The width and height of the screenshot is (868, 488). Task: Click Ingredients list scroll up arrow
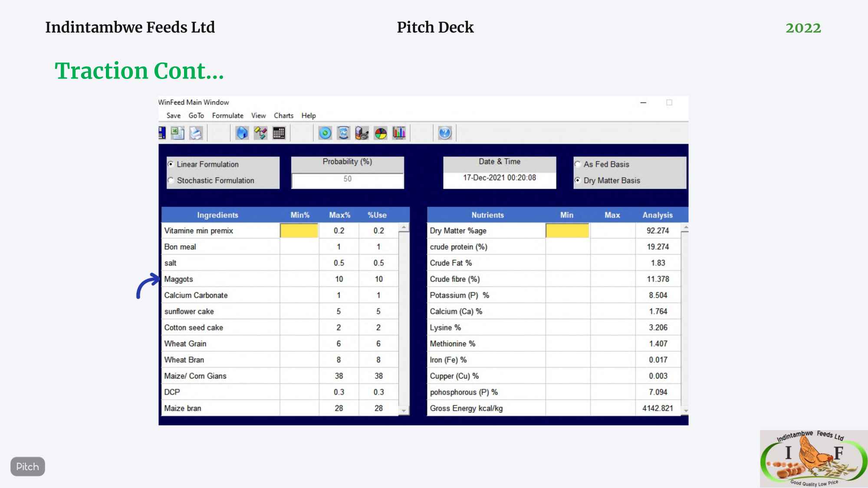[x=404, y=227]
